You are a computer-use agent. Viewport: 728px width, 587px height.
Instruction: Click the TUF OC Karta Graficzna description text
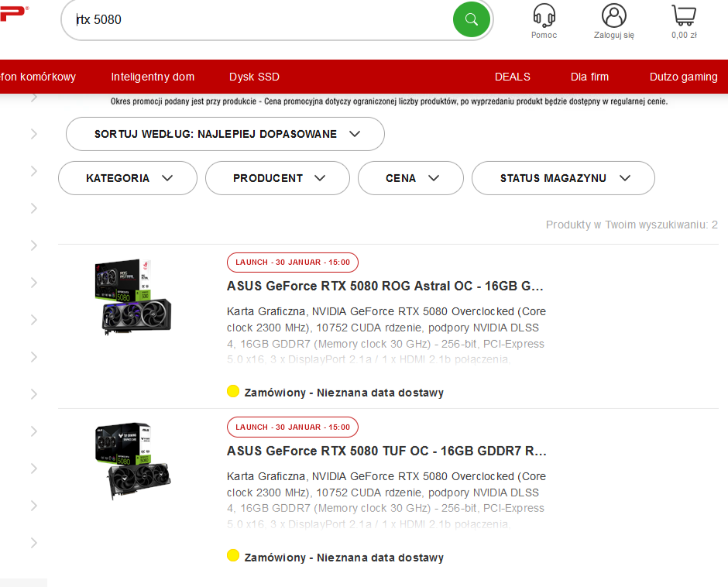(x=386, y=500)
